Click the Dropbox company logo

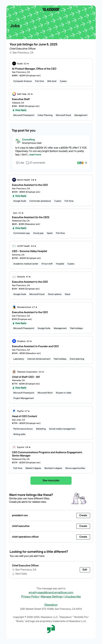[14, 341]
